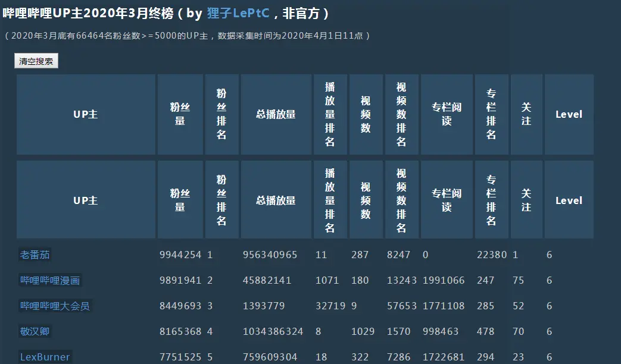Select 老番茄 fan count 9944254

180,255
